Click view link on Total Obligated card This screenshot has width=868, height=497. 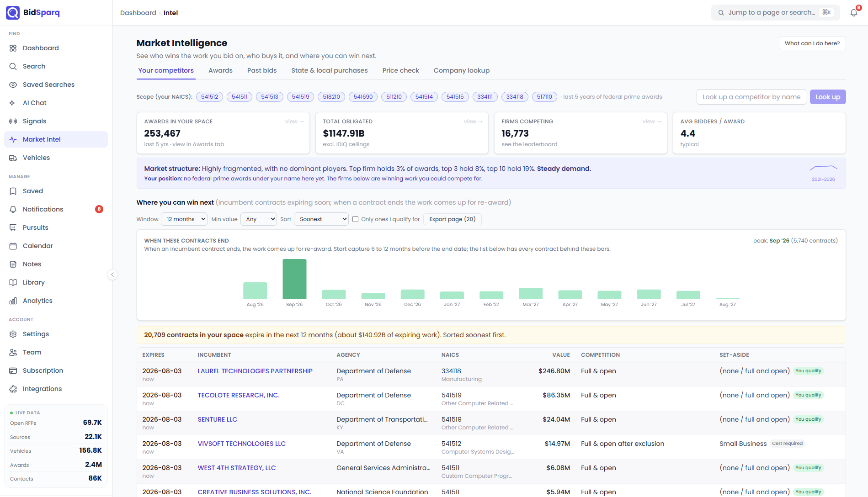coord(473,122)
